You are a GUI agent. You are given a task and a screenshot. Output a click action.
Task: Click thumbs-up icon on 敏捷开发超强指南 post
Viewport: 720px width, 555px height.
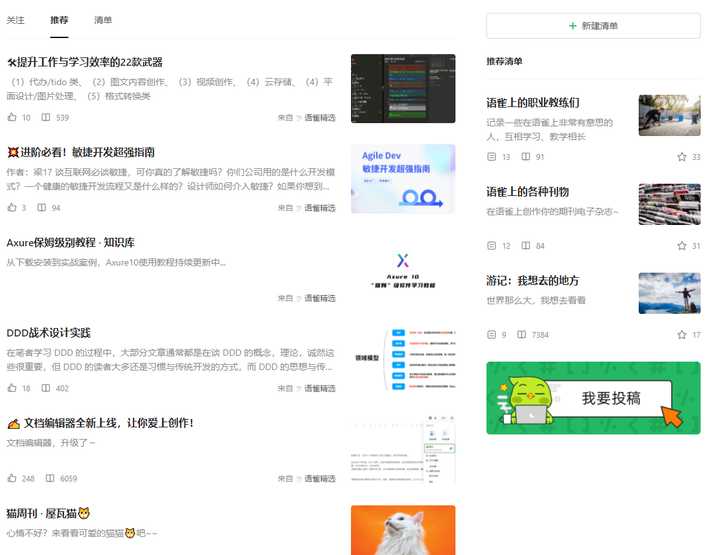point(12,207)
